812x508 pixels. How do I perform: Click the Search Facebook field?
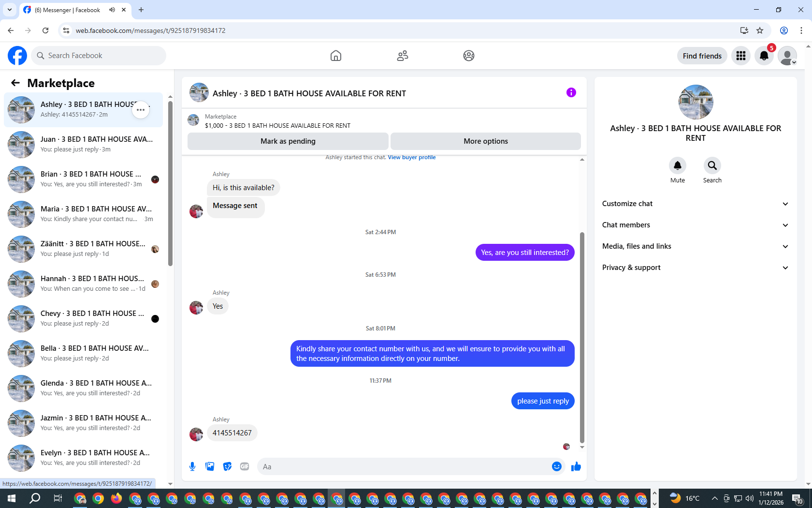pos(99,56)
